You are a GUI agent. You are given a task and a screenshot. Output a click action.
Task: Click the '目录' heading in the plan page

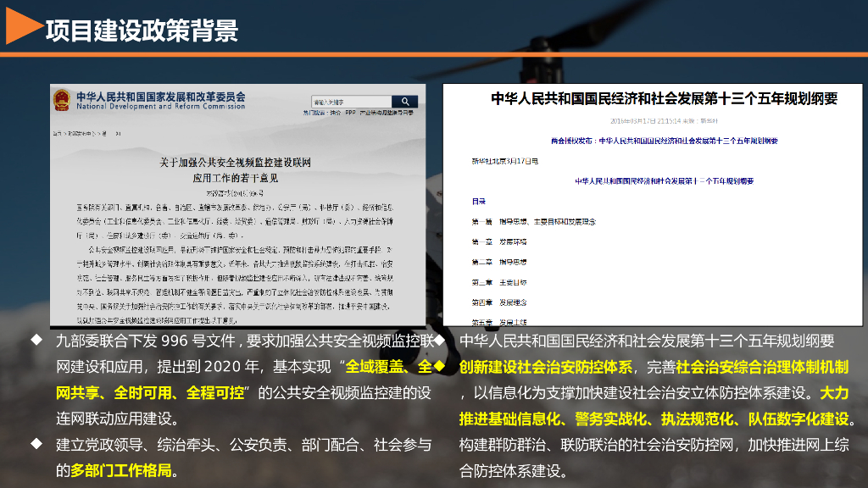(x=478, y=202)
